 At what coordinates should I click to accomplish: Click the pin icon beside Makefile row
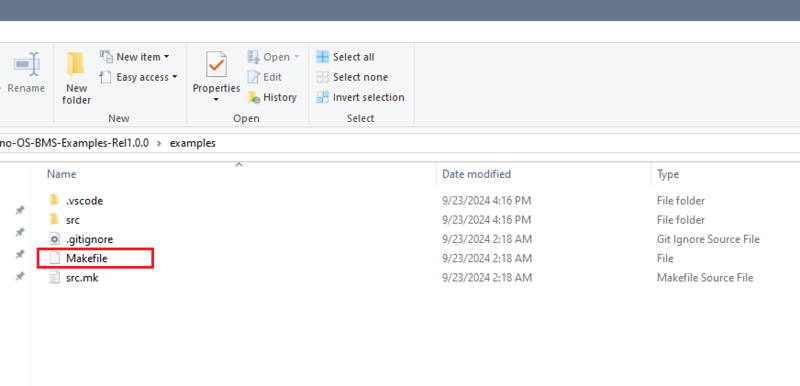point(20,254)
